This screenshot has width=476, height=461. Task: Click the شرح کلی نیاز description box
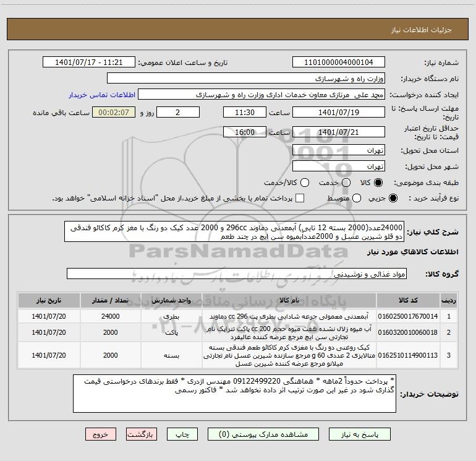tap(234, 231)
